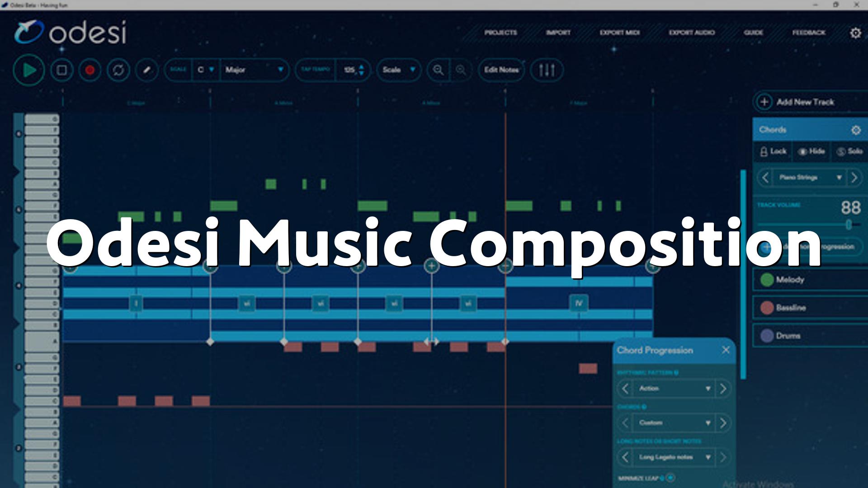Open the scale key C dropdown
Image resolution: width=868 pixels, height=488 pixels.
205,70
